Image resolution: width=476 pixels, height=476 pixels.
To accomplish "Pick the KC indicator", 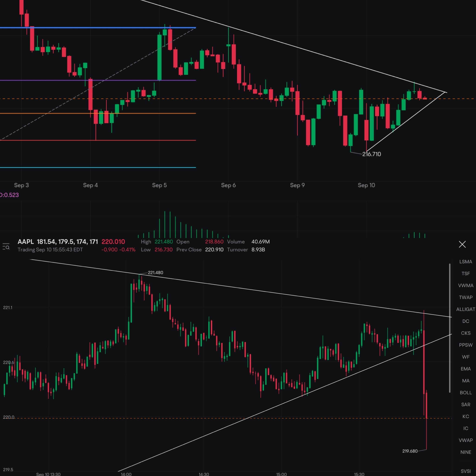I will (x=465, y=416).
